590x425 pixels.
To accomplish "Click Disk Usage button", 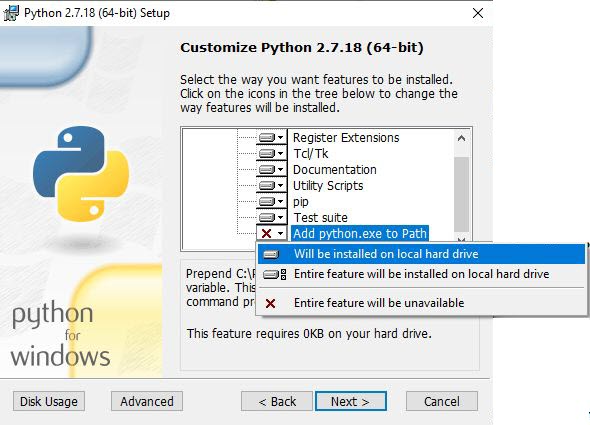I will click(49, 401).
